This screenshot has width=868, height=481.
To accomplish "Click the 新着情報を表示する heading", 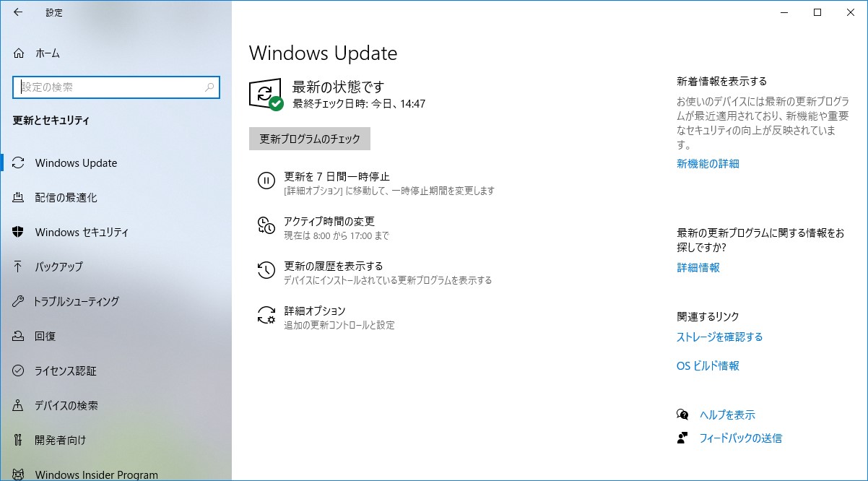I will click(x=721, y=81).
